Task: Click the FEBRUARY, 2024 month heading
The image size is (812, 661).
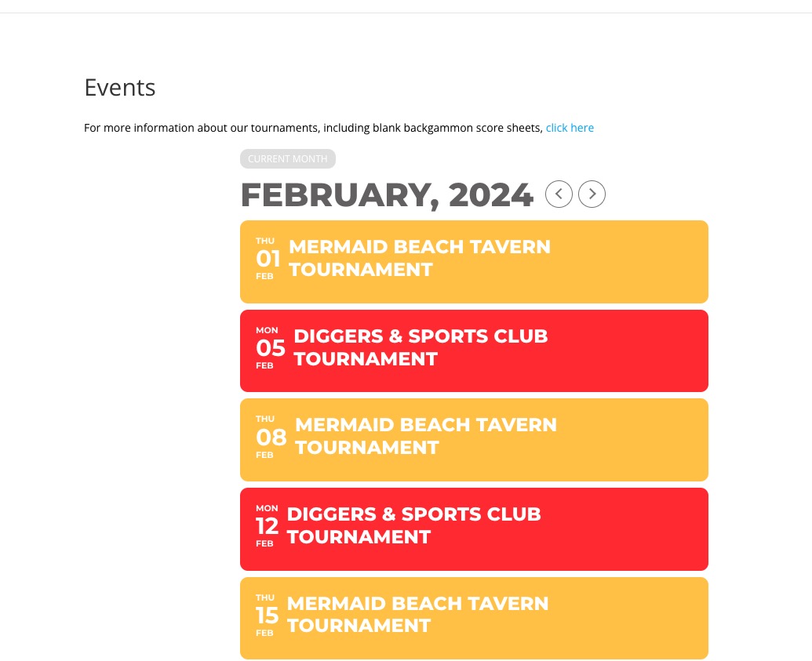Action: [x=387, y=194]
